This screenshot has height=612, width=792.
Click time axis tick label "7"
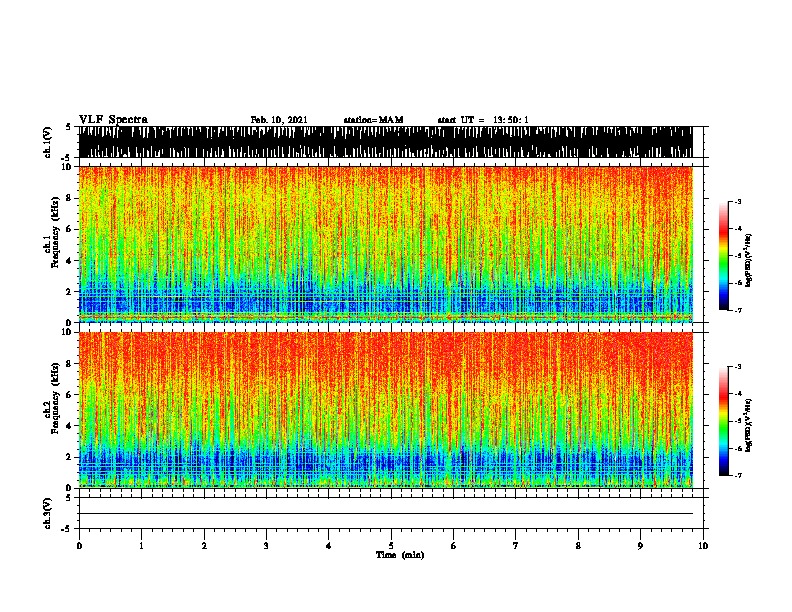click(516, 546)
